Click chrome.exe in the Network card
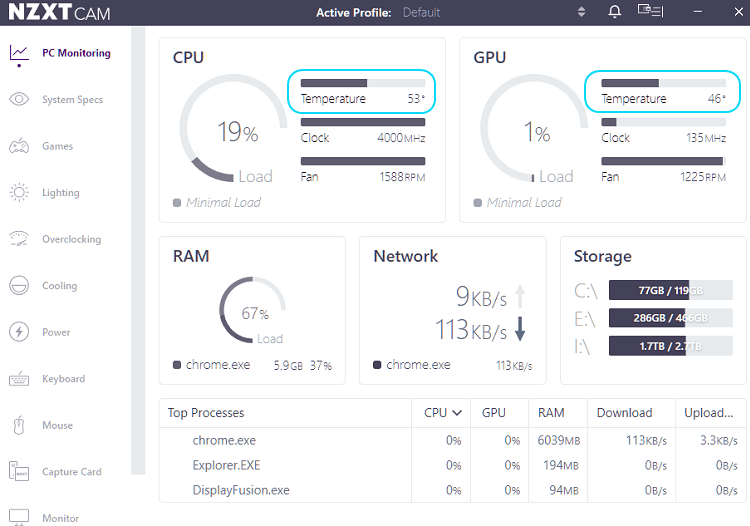The height and width of the screenshot is (526, 750). (x=418, y=365)
